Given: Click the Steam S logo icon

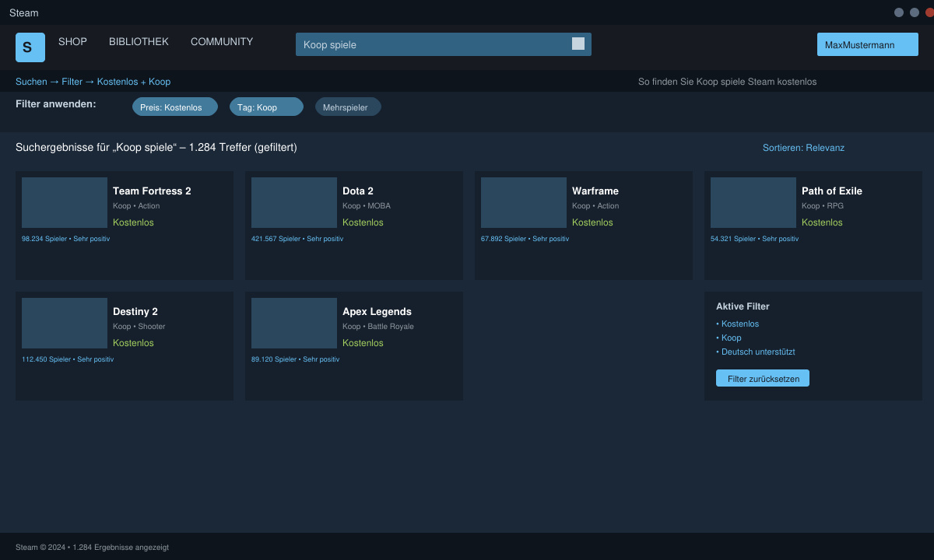Looking at the screenshot, I should (30, 47).
